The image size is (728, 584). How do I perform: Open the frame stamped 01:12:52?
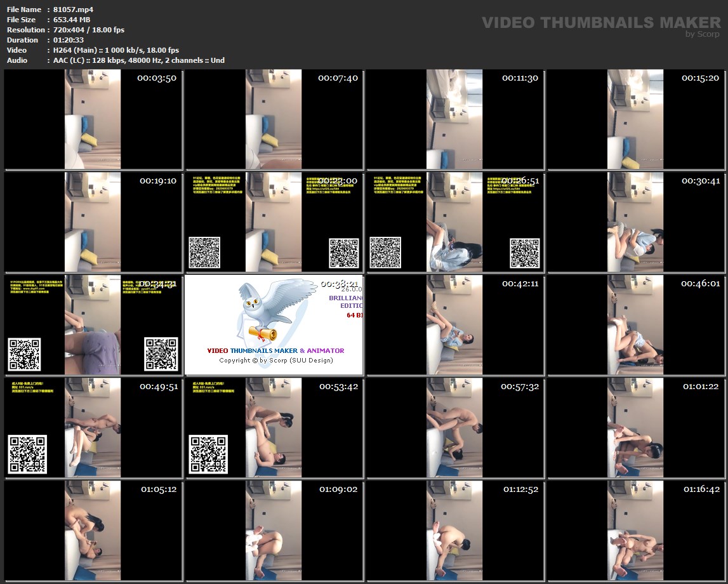tap(455, 530)
